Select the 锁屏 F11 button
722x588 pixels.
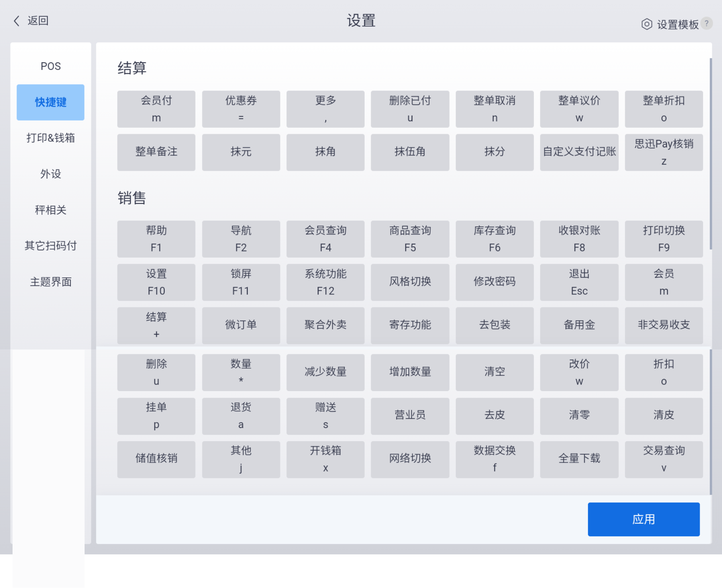(x=241, y=282)
